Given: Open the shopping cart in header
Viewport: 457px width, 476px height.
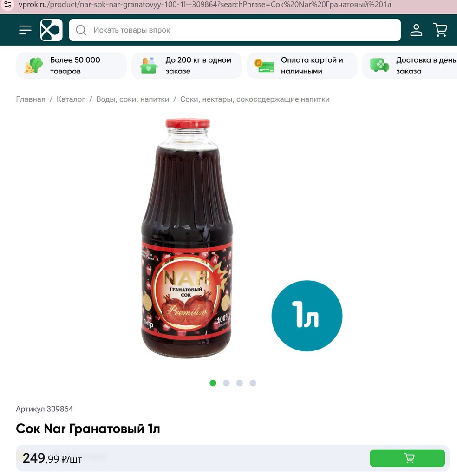Looking at the screenshot, I should 440,30.
